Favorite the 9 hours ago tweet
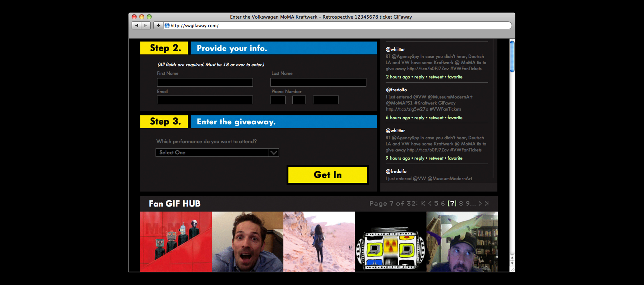644x285 pixels. 455,158
